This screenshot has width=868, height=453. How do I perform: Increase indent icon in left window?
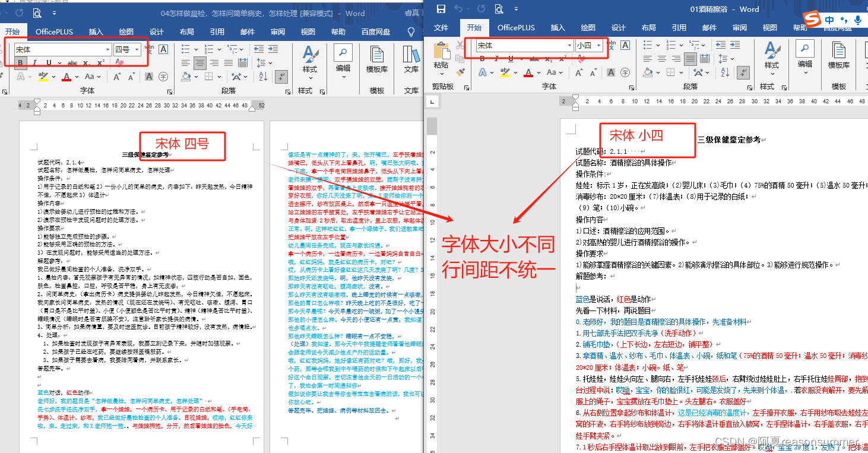273,49
